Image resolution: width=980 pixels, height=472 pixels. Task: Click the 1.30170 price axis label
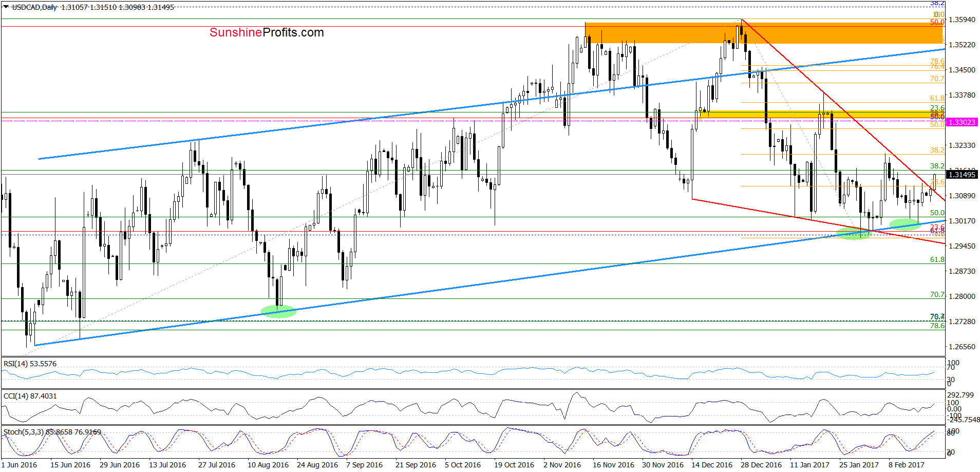(x=962, y=221)
